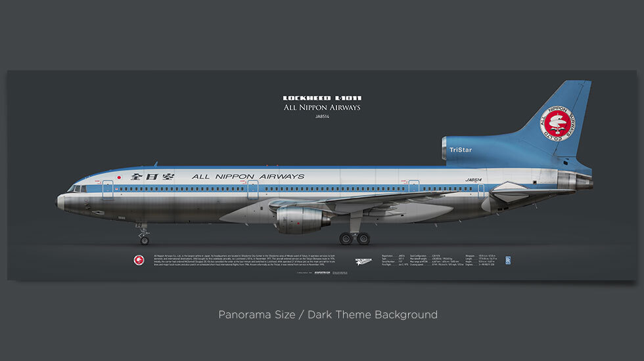Image resolution: width=644 pixels, height=361 pixels.
Task: Click the cockpit windows
Action: [77, 189]
